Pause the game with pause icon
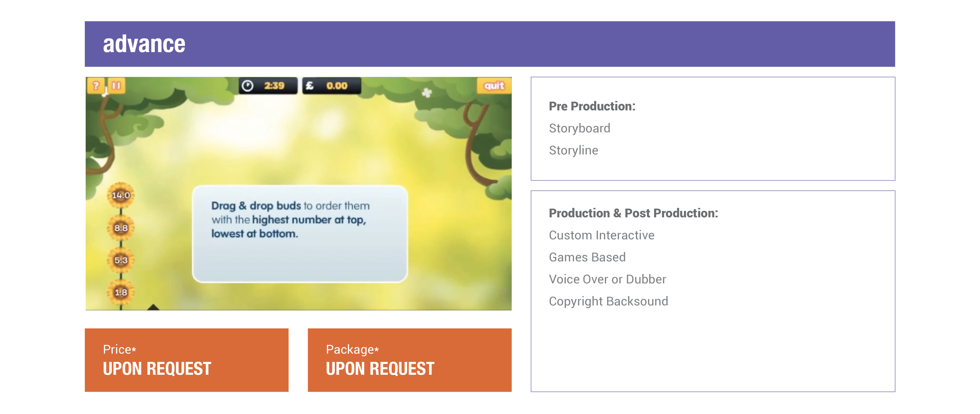 coord(116,86)
